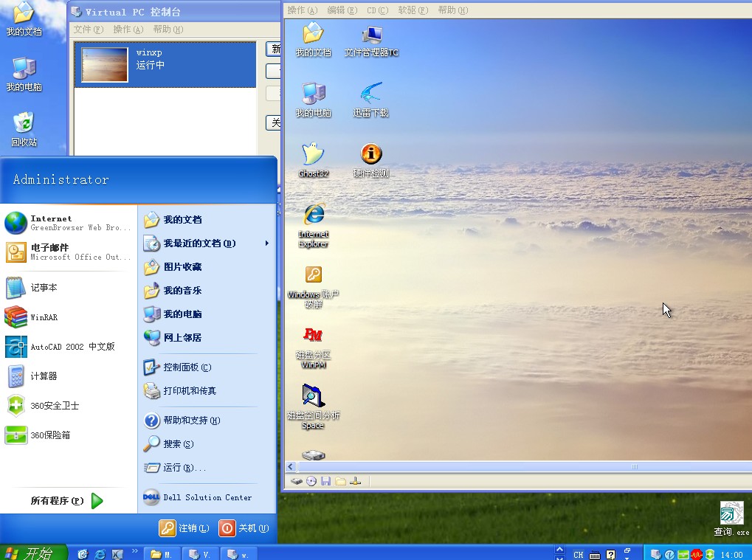Open 硬件检测 icon in VM
Image resolution: width=752 pixels, height=560 pixels.
point(370,160)
